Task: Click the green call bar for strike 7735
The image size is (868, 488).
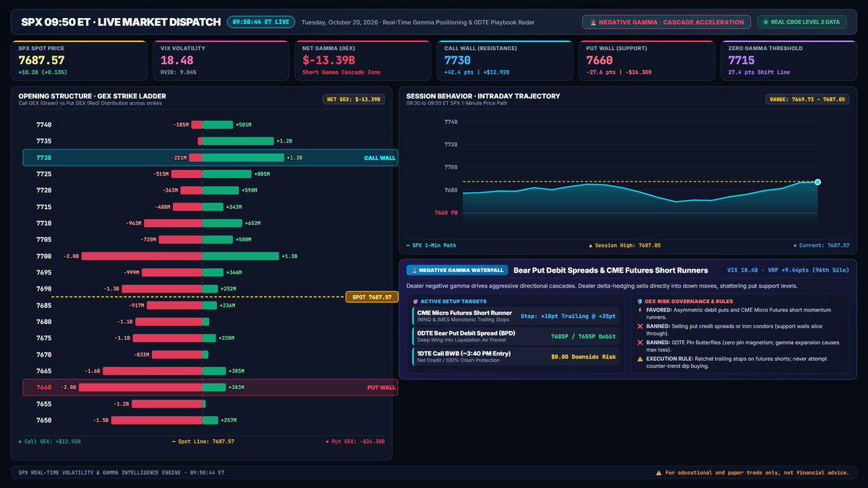Action: (x=238, y=141)
